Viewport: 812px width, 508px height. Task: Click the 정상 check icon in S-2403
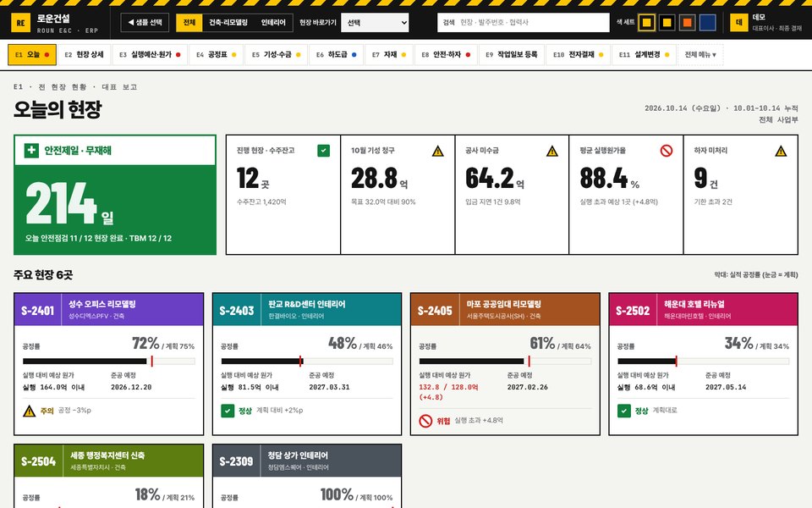coord(228,411)
